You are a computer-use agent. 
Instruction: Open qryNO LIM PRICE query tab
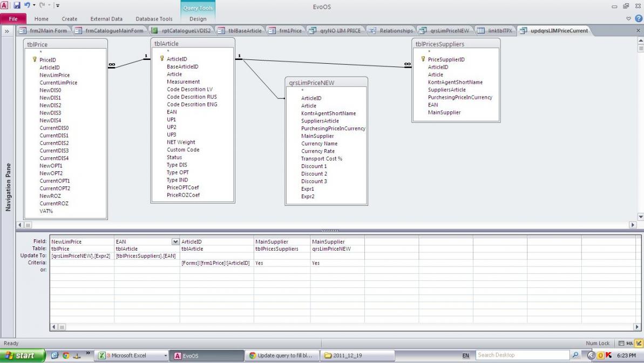[x=336, y=31]
